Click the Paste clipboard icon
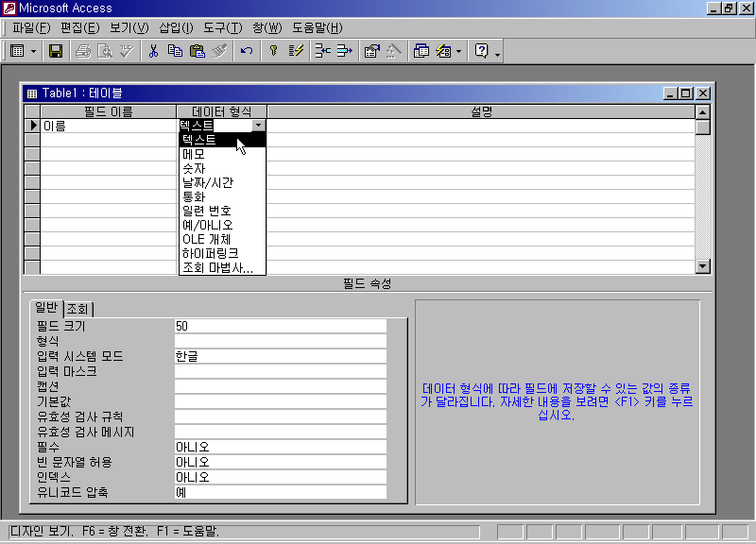This screenshot has height=544, width=756. (198, 51)
